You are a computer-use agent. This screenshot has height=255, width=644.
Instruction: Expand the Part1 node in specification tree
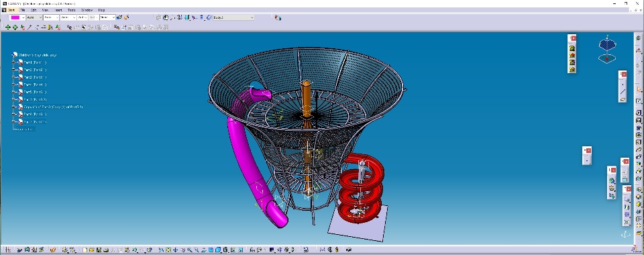click(13, 62)
